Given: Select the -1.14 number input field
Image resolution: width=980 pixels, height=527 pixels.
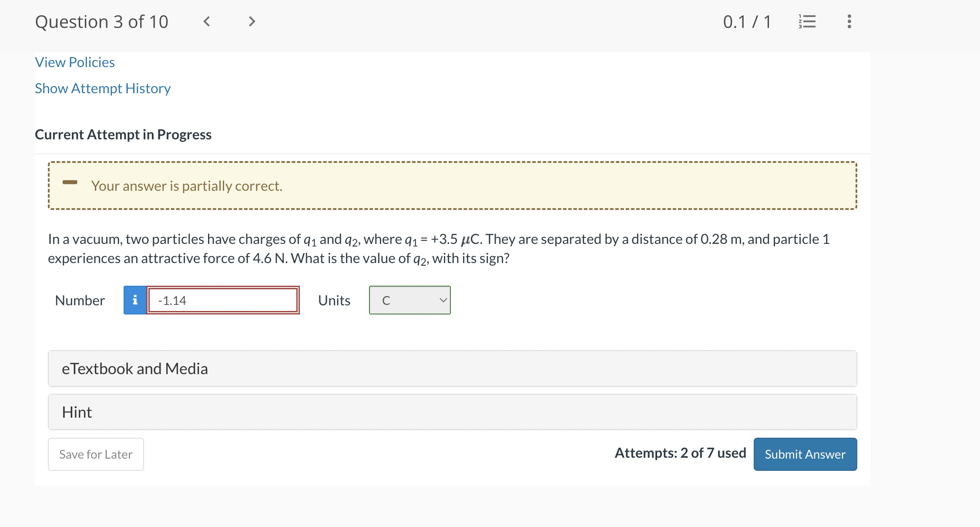Looking at the screenshot, I should tap(223, 300).
